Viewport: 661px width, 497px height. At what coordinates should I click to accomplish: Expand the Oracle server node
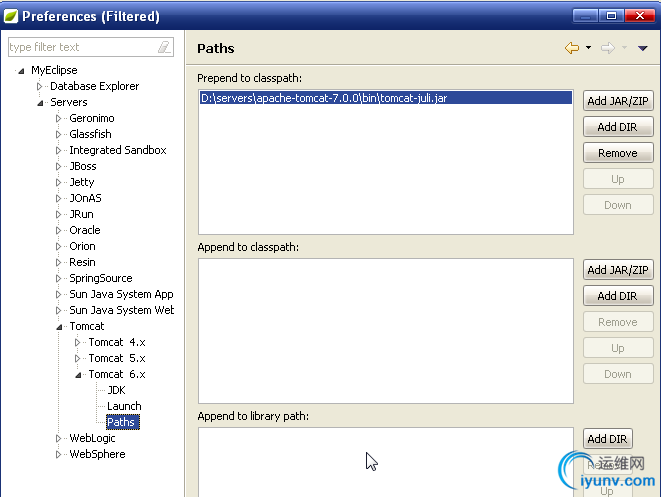[x=58, y=231]
